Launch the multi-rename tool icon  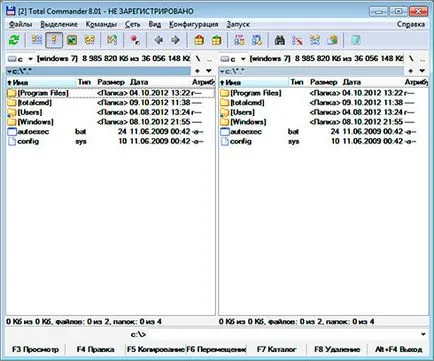coord(297,40)
